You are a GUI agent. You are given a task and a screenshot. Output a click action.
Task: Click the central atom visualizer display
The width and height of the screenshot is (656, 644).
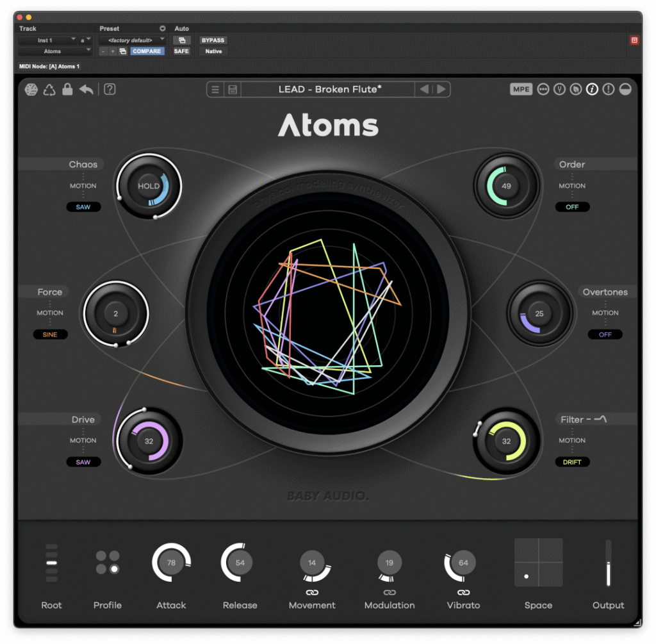[x=329, y=314]
